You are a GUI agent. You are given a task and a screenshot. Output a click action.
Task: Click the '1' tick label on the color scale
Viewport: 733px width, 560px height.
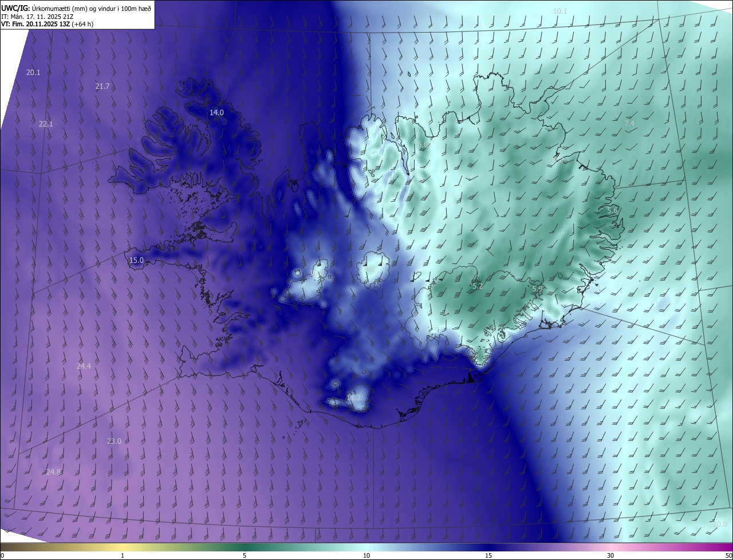pos(123,555)
